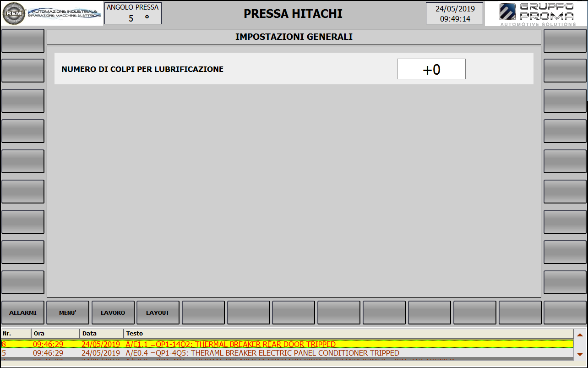Click the ANGOLO PRESSA angle display
This screenshot has height=368, width=588.
[x=133, y=13]
